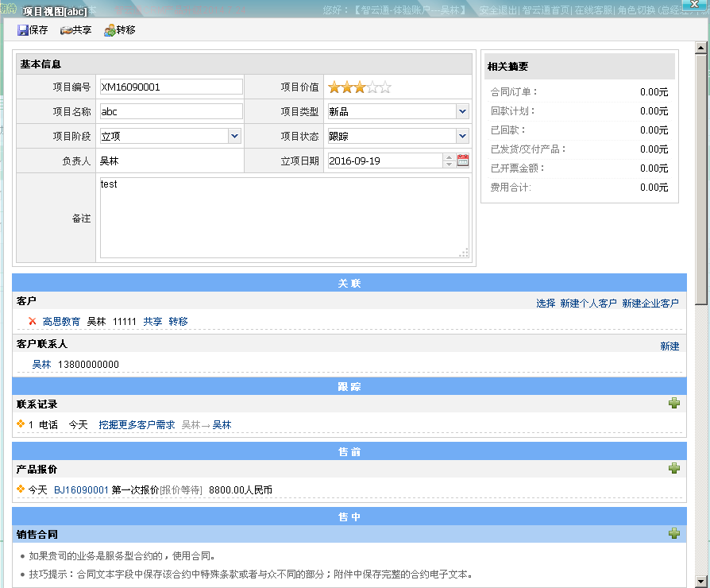The width and height of the screenshot is (710, 588).
Task: Click the blue 吴林 link in contact record
Action: click(222, 424)
